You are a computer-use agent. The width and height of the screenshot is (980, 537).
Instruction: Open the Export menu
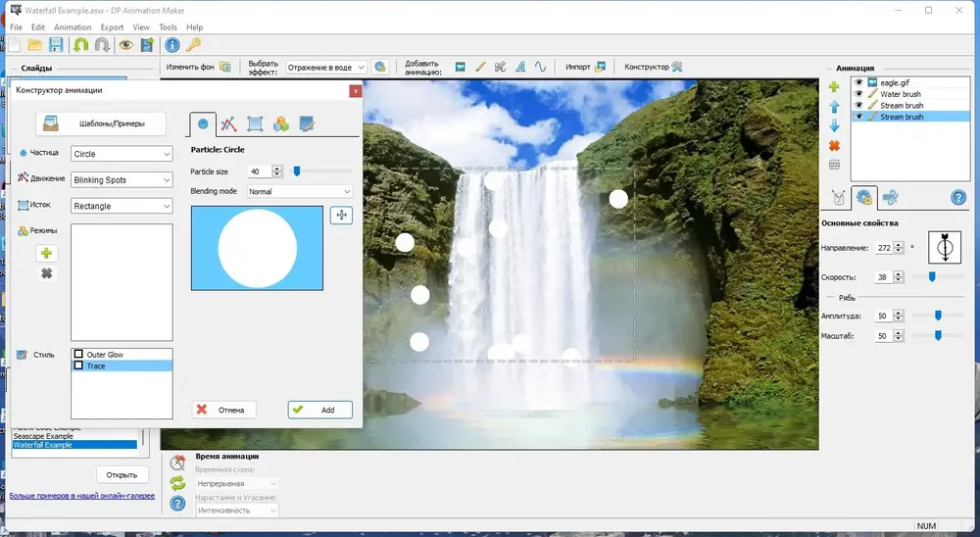112,27
